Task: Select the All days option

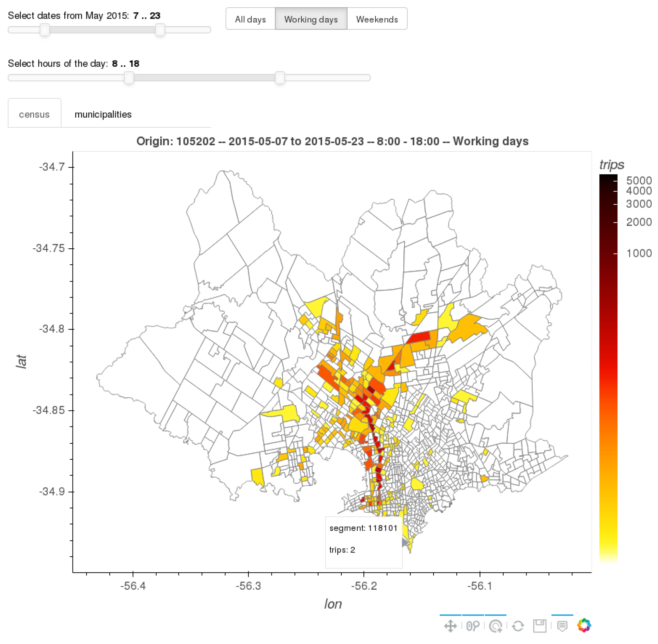Action: (x=250, y=19)
